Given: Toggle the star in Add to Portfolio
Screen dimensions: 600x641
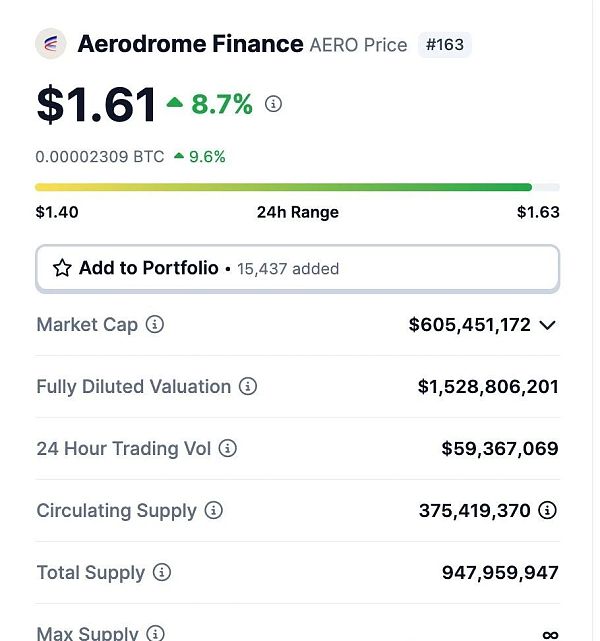Looking at the screenshot, I should [x=62, y=268].
